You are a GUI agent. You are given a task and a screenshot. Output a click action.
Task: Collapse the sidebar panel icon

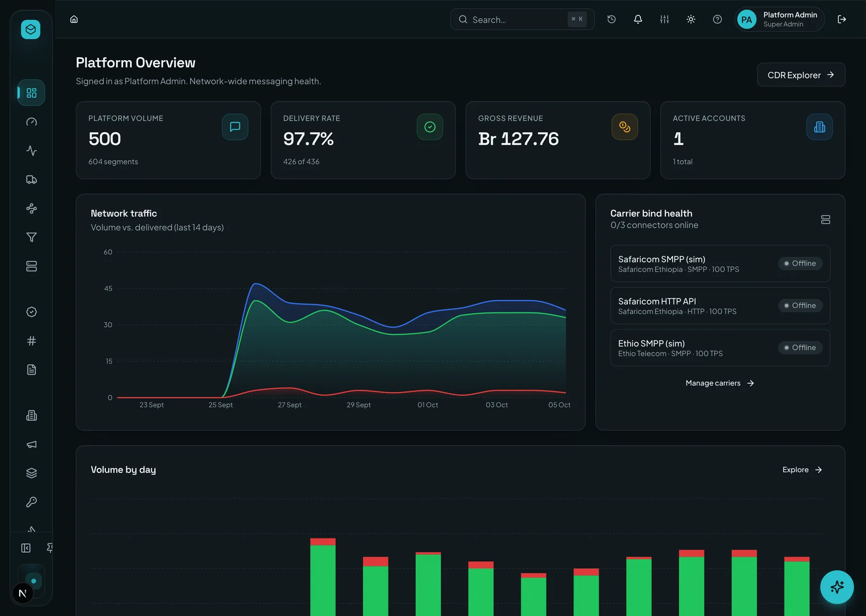26,548
